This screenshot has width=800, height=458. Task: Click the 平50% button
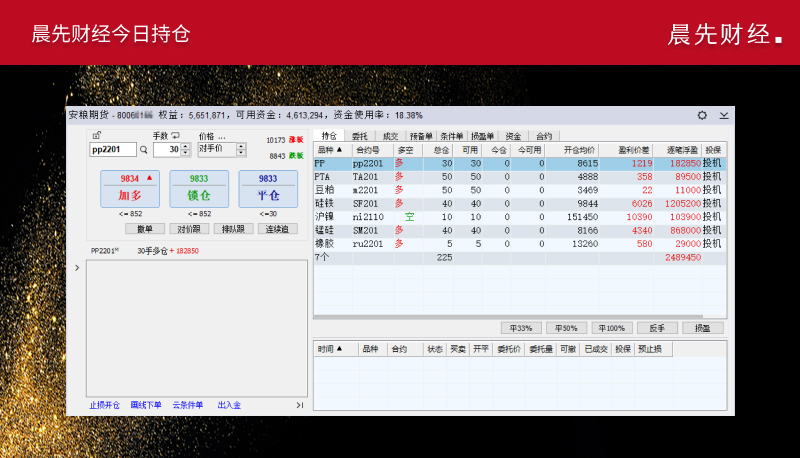point(568,328)
